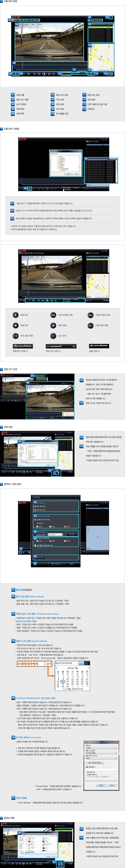Click the Save Setting button
The width and height of the screenshot is (125, 868).
point(56,564)
